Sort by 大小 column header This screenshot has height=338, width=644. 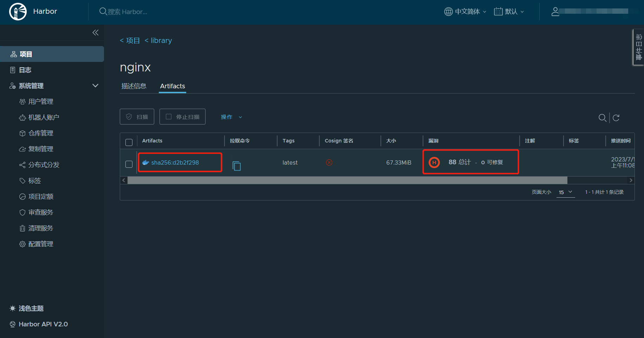391,141
